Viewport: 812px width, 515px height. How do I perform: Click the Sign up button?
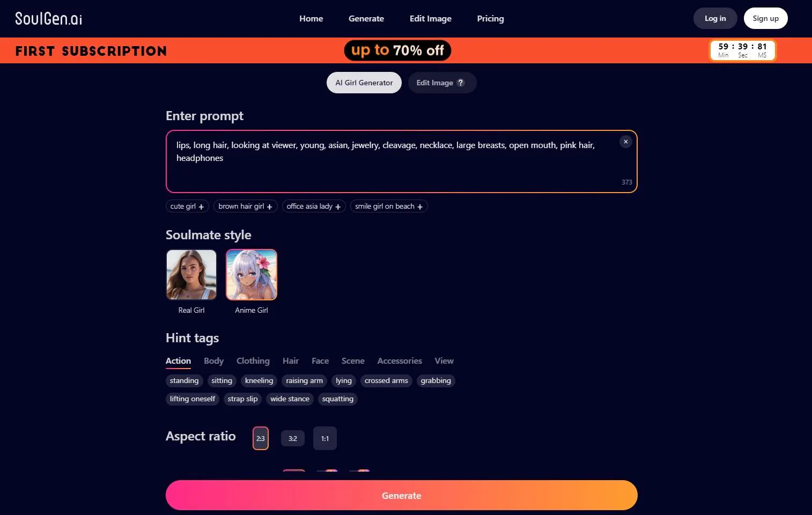(765, 18)
